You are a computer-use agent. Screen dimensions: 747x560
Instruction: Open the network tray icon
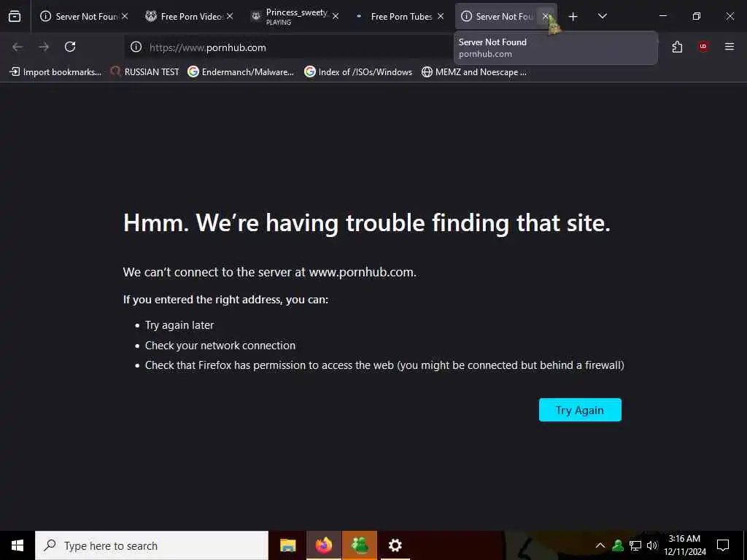pyautogui.click(x=635, y=545)
